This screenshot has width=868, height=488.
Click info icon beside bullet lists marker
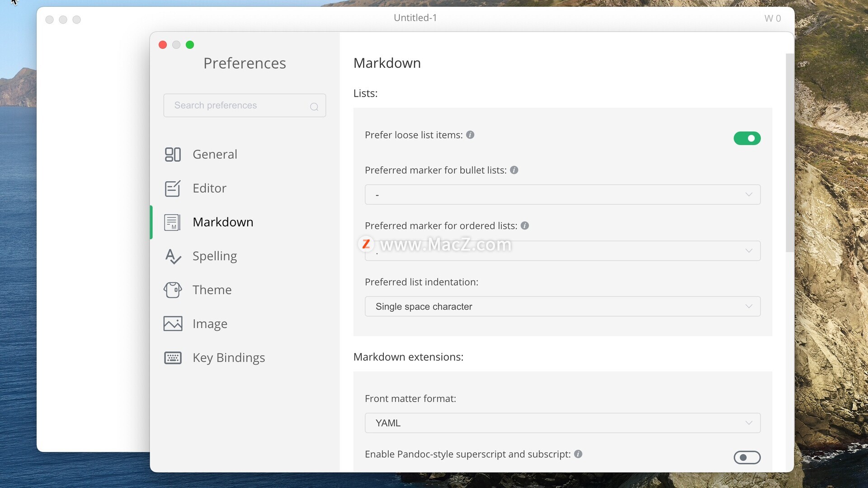click(514, 170)
